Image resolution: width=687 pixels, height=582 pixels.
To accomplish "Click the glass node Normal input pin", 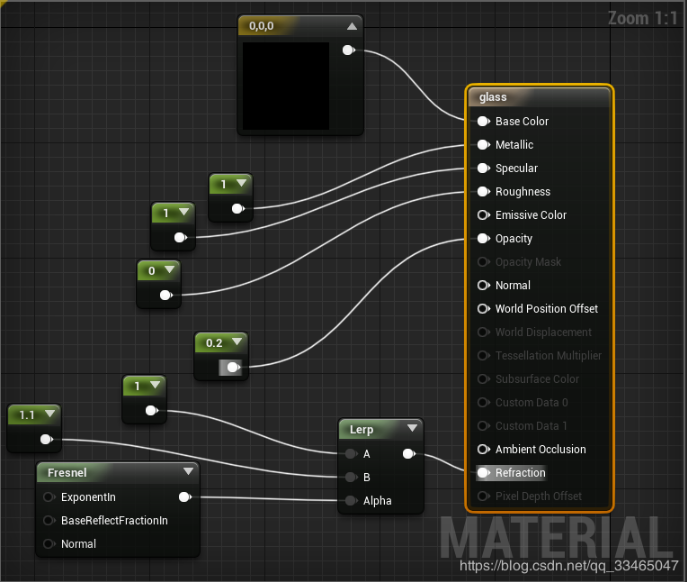I will coord(483,285).
